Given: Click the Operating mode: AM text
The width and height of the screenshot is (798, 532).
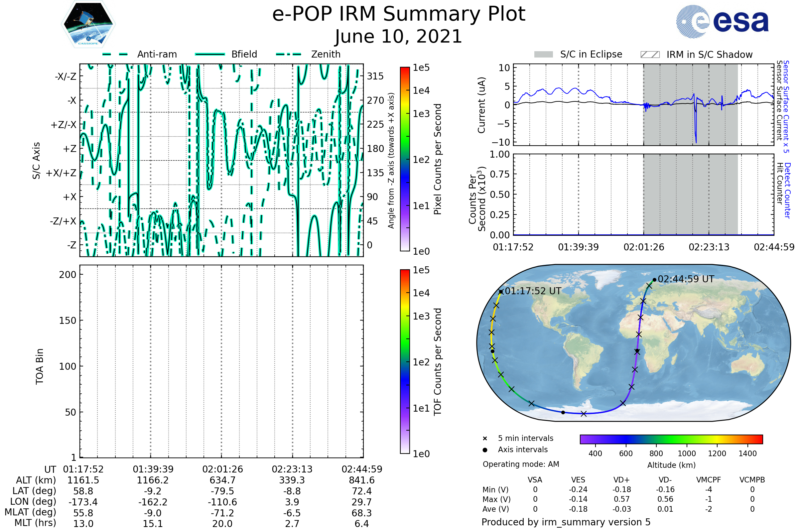Looking at the screenshot, I should point(521,464).
